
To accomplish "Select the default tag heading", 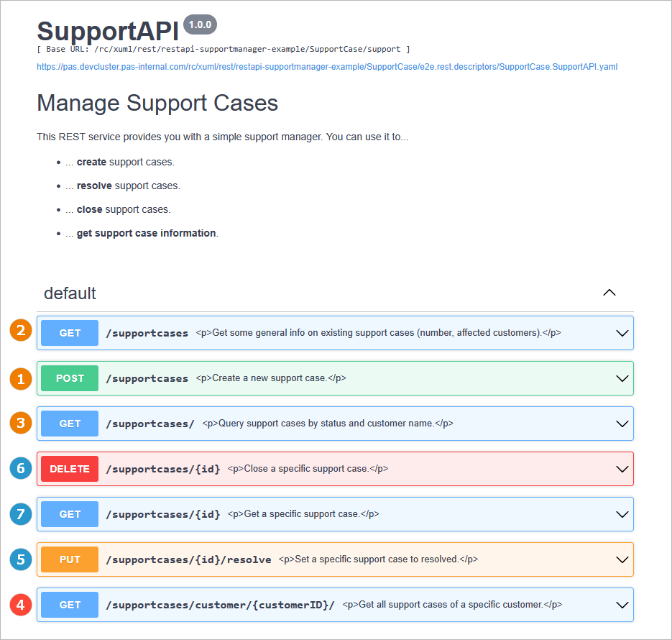I will (x=70, y=293).
